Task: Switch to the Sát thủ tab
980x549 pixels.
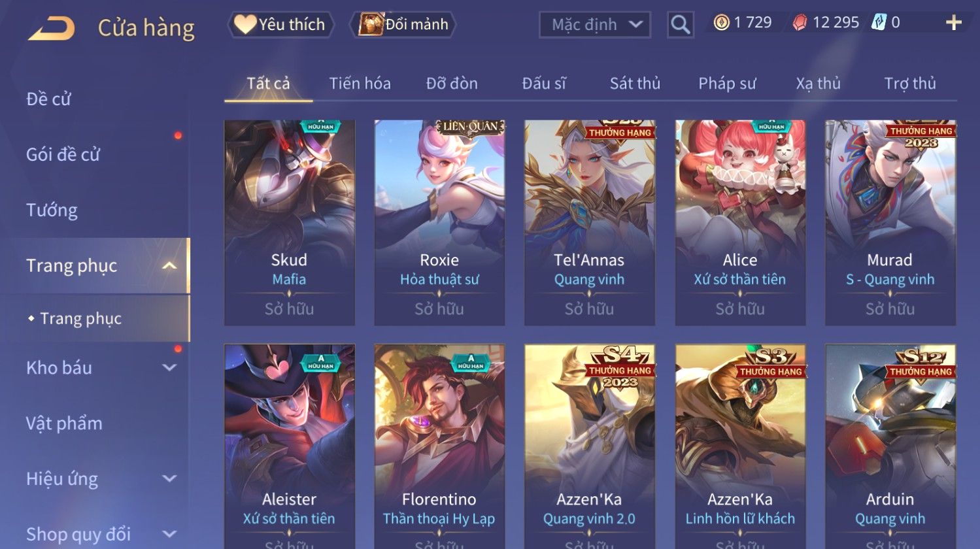Action: click(635, 84)
